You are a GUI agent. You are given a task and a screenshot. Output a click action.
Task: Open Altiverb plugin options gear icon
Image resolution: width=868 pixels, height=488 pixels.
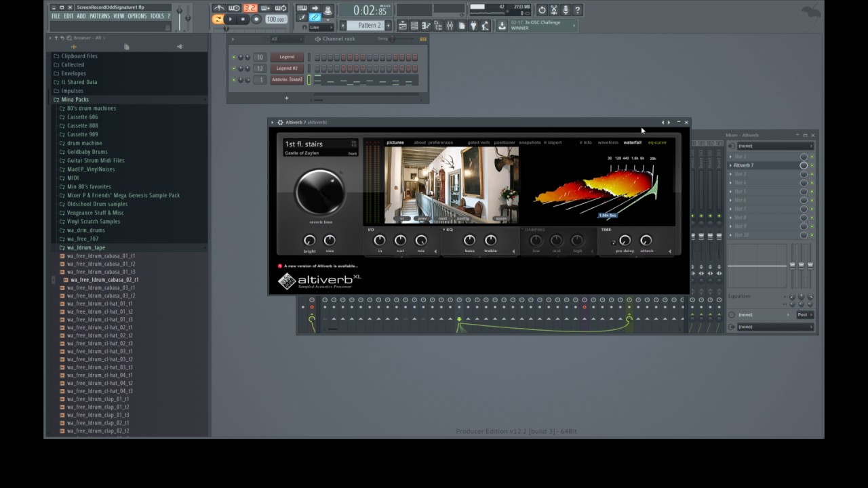point(280,123)
